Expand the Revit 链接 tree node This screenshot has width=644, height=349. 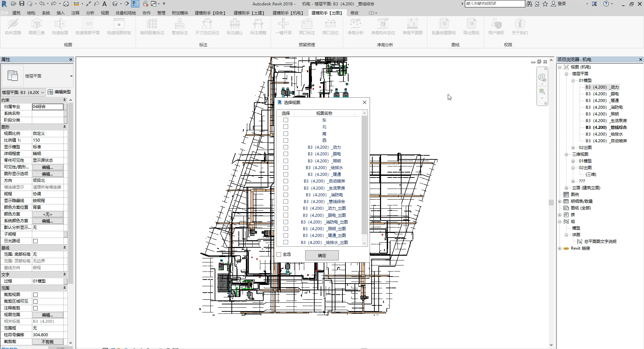point(559,248)
